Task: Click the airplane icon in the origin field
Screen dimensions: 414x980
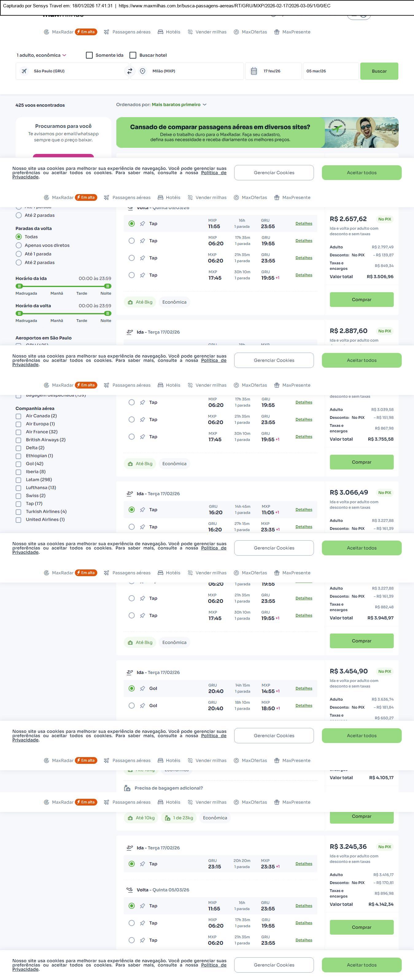Action: pyautogui.click(x=24, y=71)
